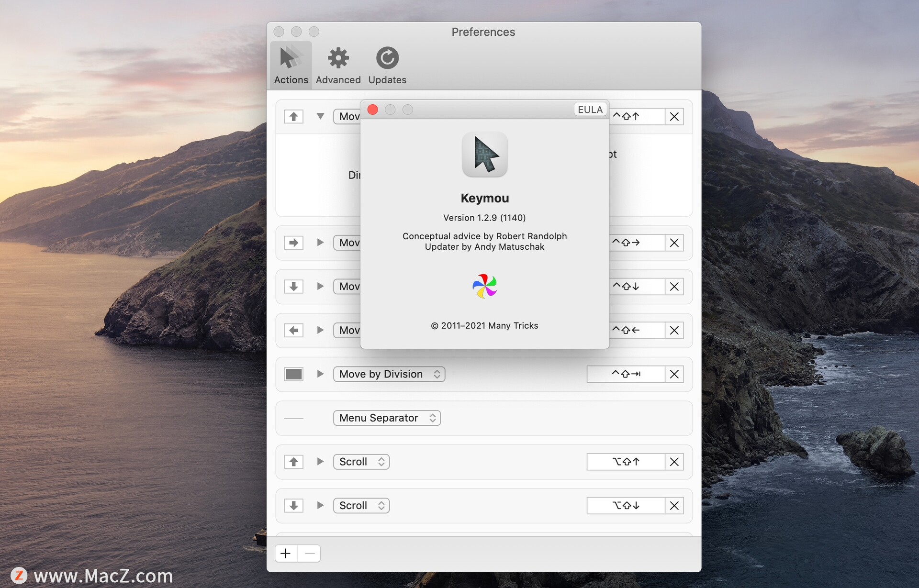
Task: Open the Menu Separator dropdown
Action: point(387,418)
